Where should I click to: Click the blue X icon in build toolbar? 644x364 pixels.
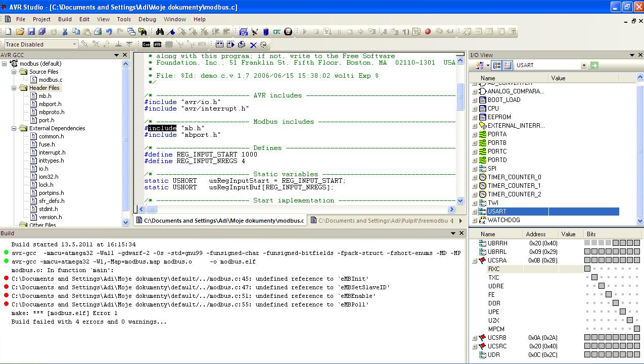coord(253,44)
